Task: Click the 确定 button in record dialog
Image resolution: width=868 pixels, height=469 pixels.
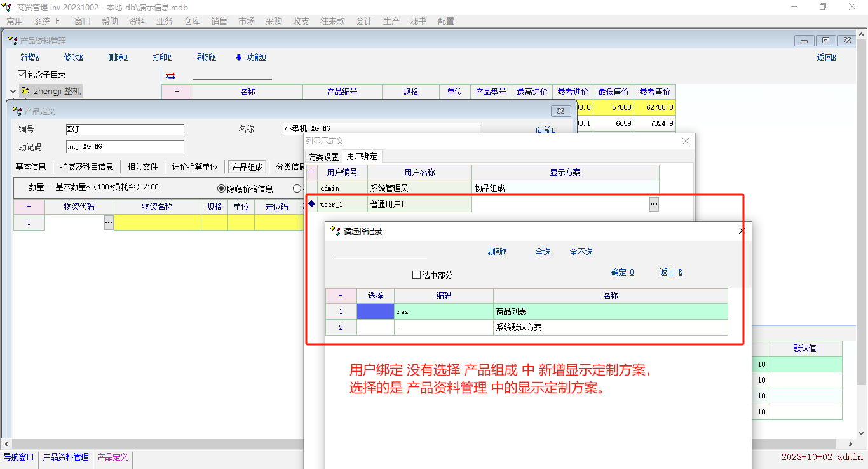Action: [x=622, y=272]
